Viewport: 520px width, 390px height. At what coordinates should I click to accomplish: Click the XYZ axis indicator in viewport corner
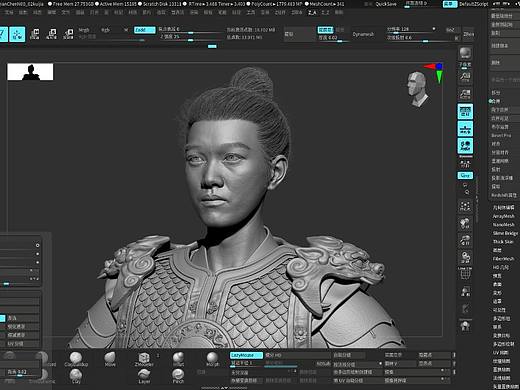click(x=435, y=73)
